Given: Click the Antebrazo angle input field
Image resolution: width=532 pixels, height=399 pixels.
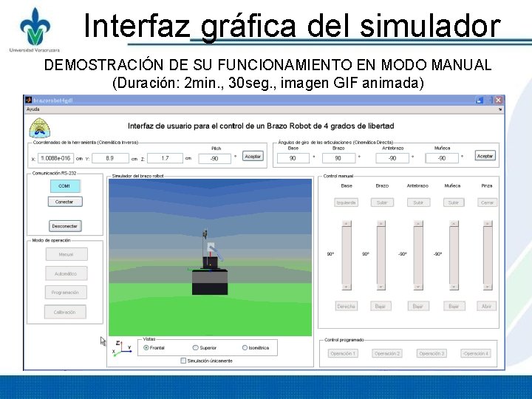Looking at the screenshot, I should (392, 158).
